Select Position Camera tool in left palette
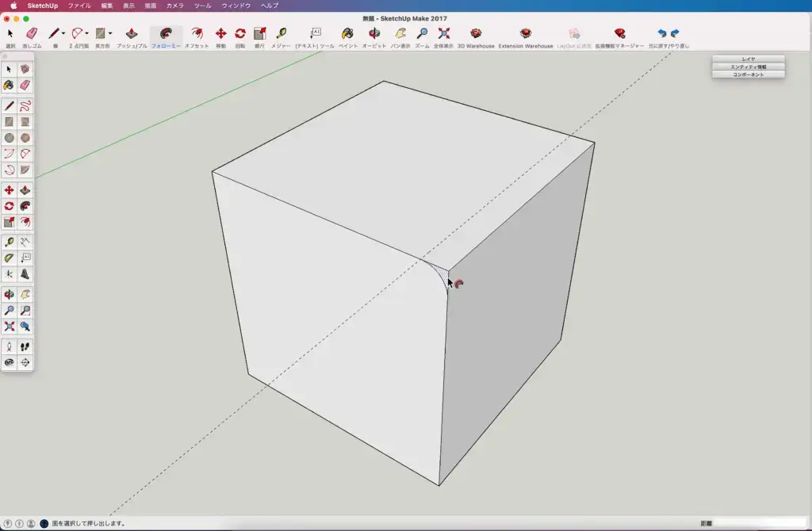 click(x=9, y=347)
